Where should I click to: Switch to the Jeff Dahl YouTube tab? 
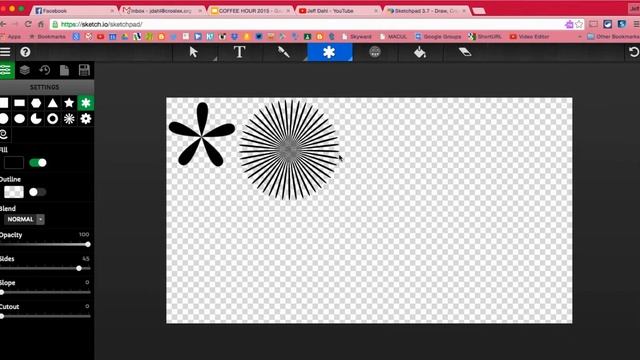(338, 11)
